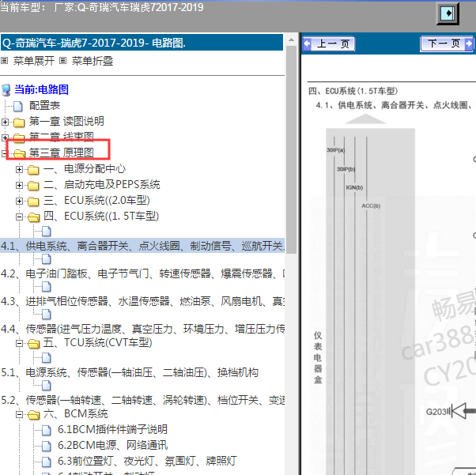Click folder icon of 一、电源分配中心
This screenshot has width=476, height=475.
pyautogui.click(x=33, y=170)
